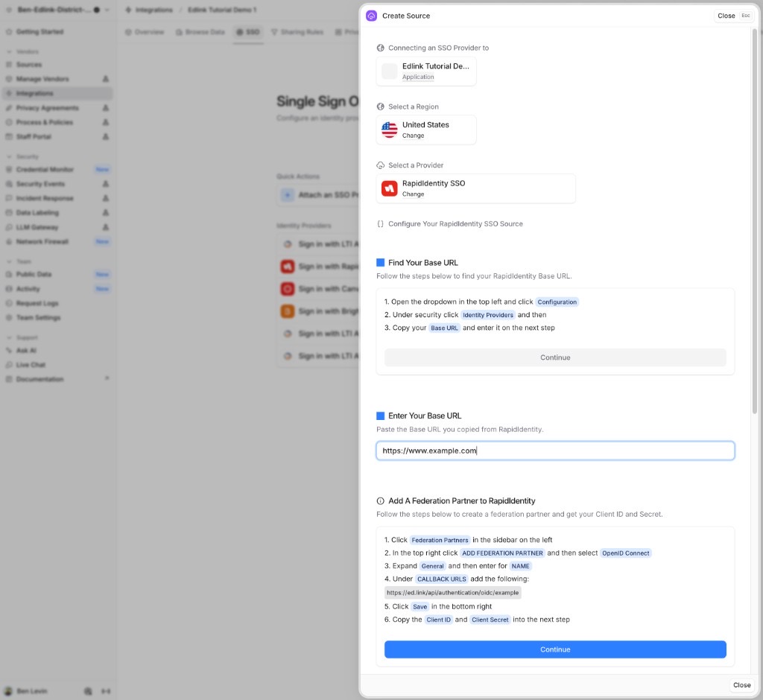
Task: Click the Close button at bottom right
Action: pyautogui.click(x=741, y=685)
